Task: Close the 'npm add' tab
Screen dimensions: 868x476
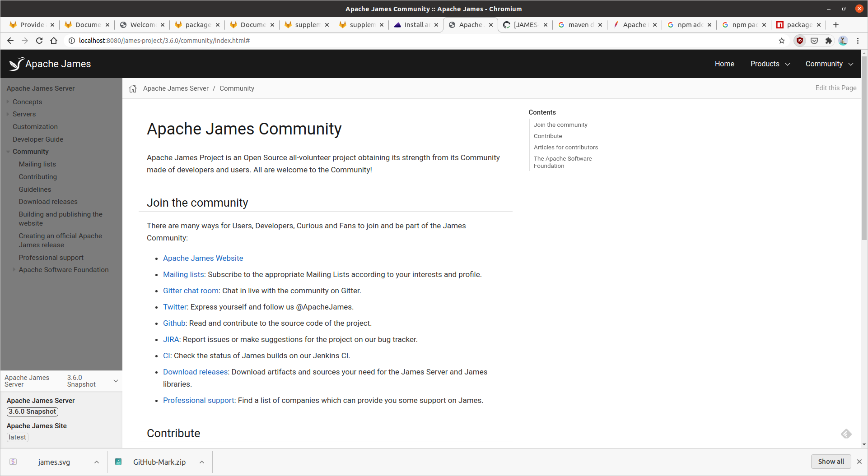Action: 709,25
